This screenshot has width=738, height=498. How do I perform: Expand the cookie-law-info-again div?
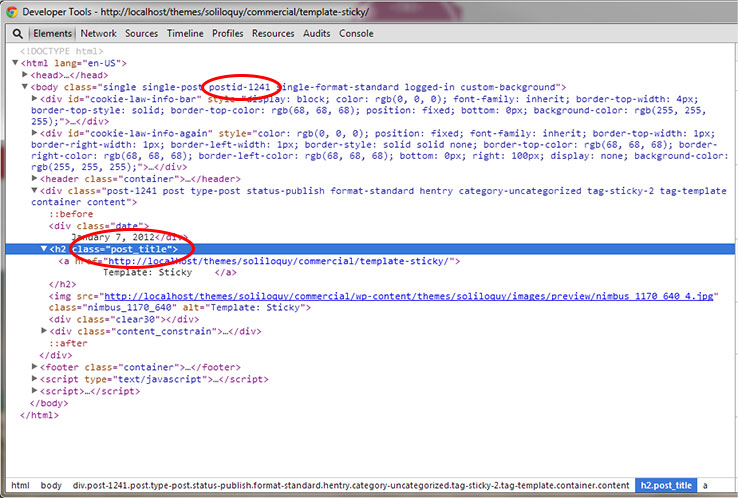34,133
